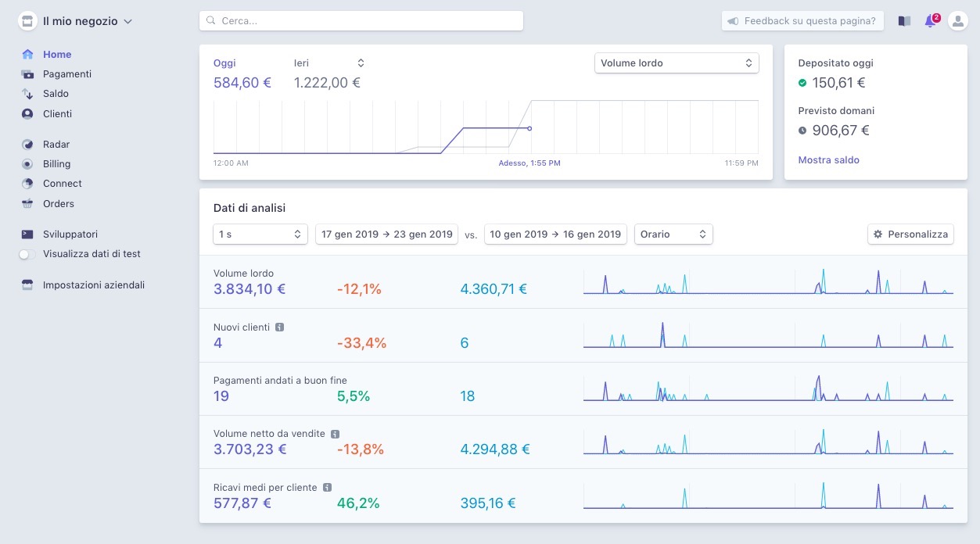This screenshot has width=980, height=544.
Task: Click info icon beside Ricavi medi per cliente
Action: (328, 487)
